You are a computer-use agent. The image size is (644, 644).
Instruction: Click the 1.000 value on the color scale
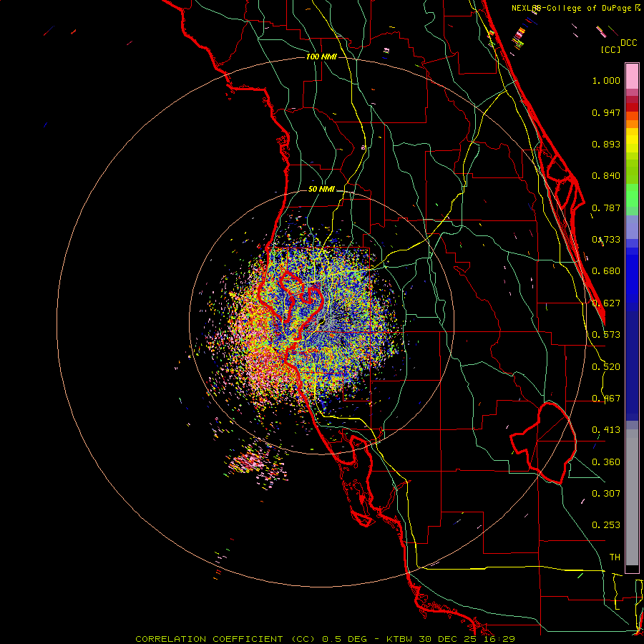coord(606,80)
